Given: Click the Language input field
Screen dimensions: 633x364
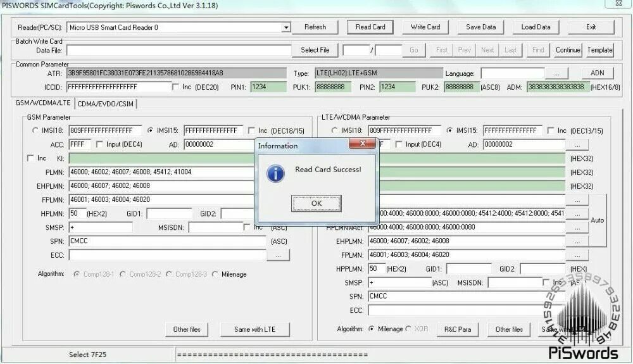Looking at the screenshot, I should pos(513,73).
